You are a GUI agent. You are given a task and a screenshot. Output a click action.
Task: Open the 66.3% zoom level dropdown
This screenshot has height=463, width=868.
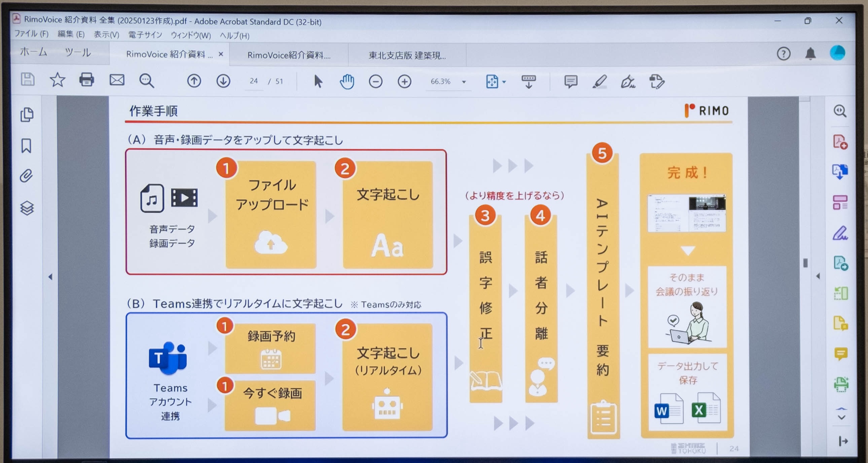point(464,82)
